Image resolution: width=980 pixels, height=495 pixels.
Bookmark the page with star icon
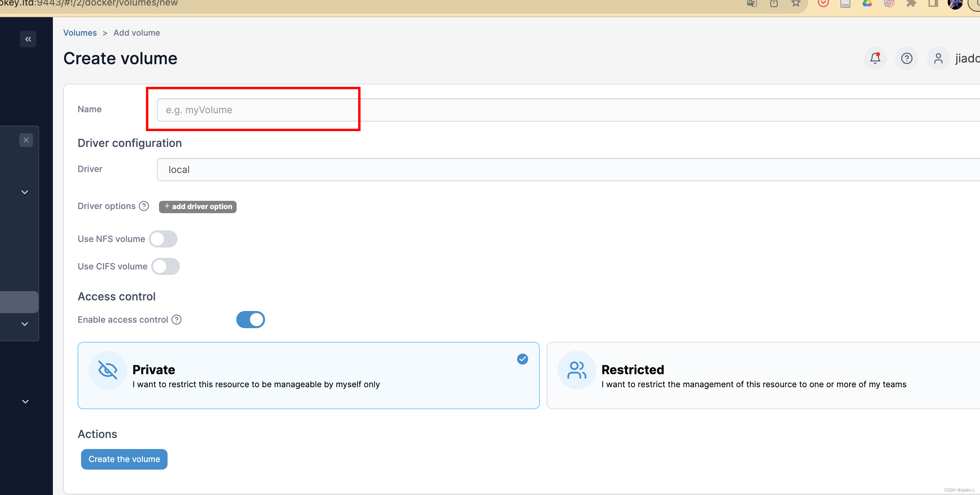pyautogui.click(x=796, y=4)
